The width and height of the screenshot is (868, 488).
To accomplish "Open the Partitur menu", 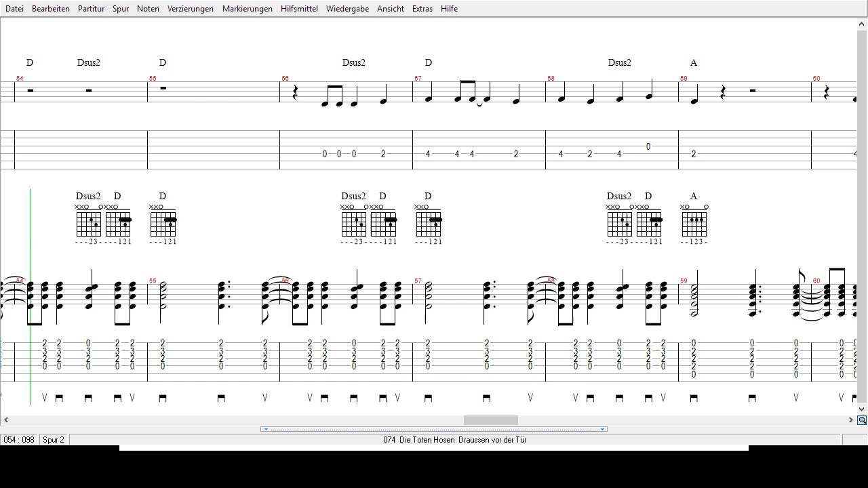I will [91, 9].
